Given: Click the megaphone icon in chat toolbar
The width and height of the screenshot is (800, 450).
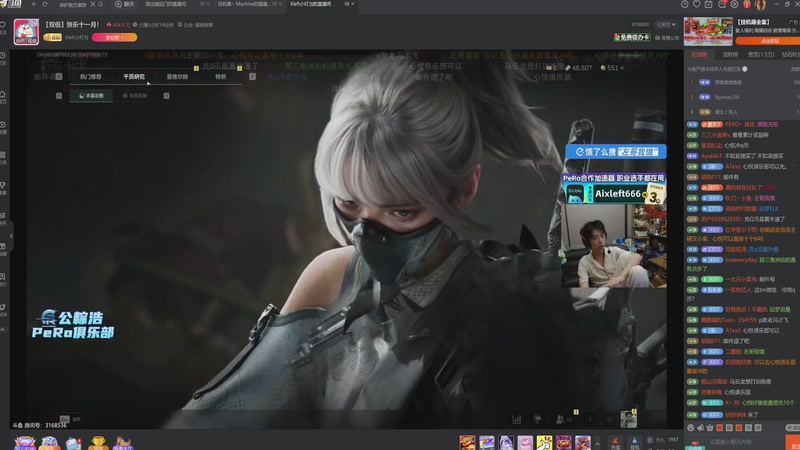Looking at the screenshot, I should 701,428.
